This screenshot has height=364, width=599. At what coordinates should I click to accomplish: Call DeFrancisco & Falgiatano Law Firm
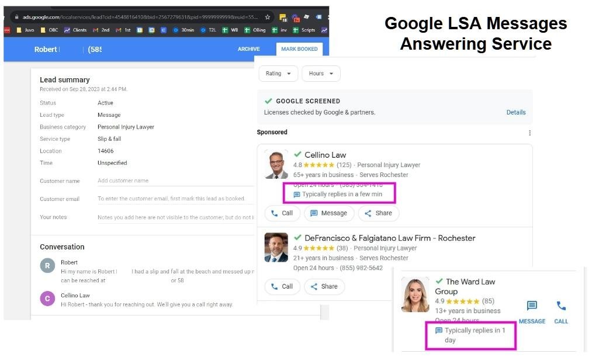click(x=282, y=286)
